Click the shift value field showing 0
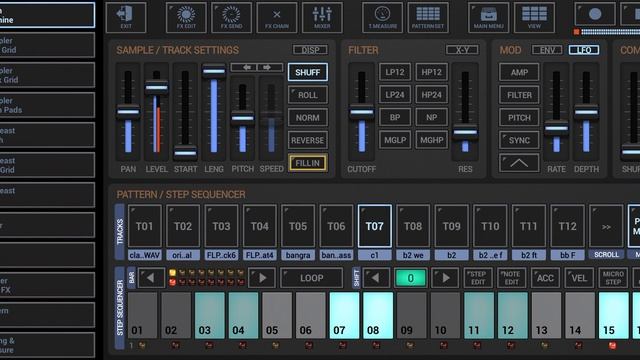Viewport: 640px width, 360px height. coord(410,278)
